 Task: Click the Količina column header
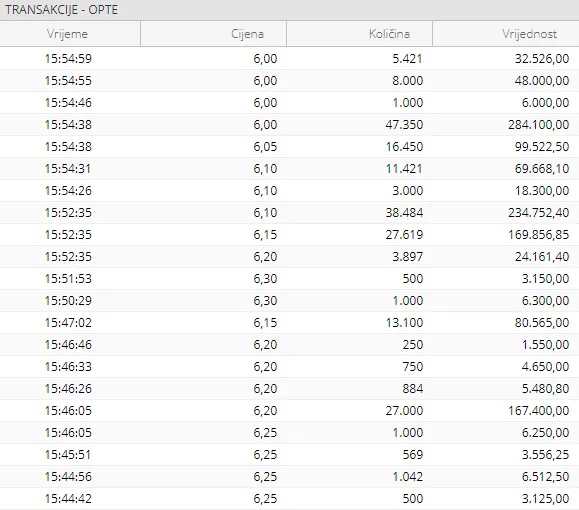click(359, 34)
